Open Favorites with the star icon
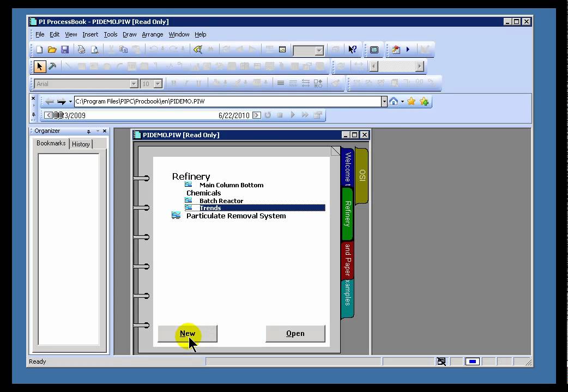The image size is (568, 392). pyautogui.click(x=411, y=101)
